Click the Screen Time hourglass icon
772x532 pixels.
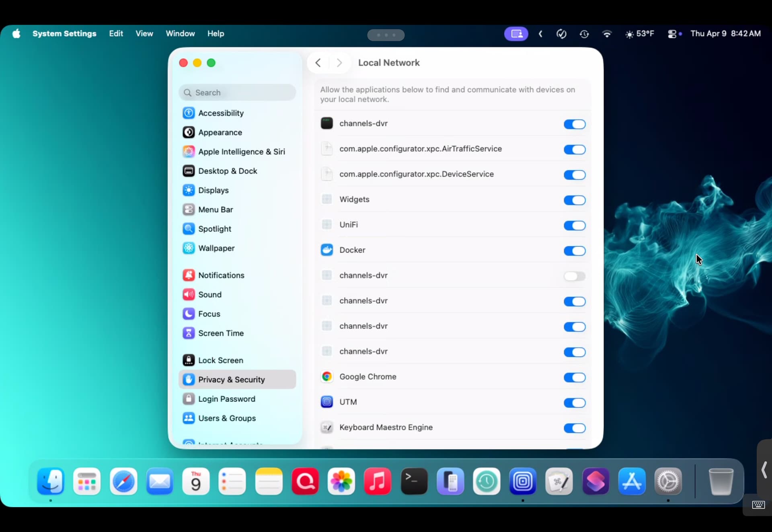[189, 333]
